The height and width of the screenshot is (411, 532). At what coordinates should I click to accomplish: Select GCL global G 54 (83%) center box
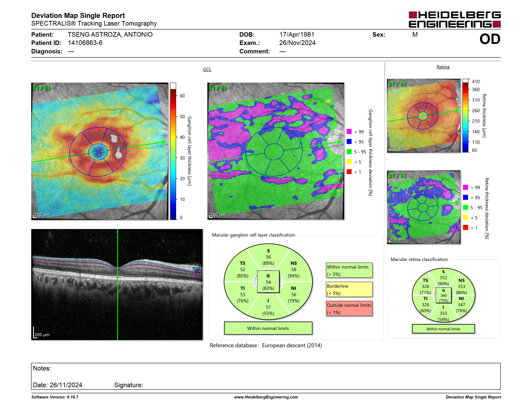(x=268, y=282)
